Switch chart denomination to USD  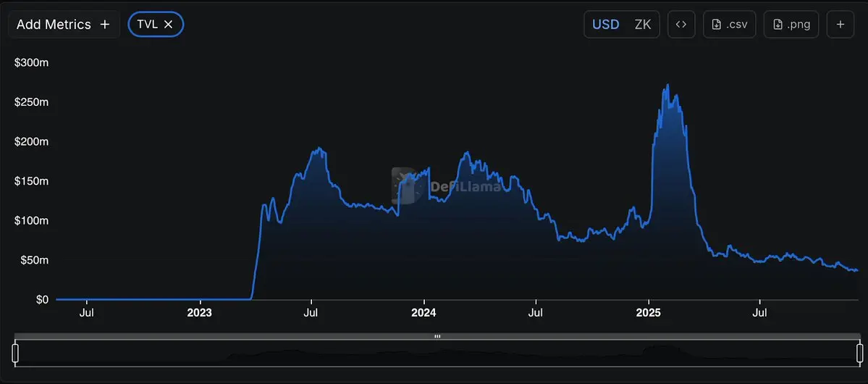click(x=605, y=25)
